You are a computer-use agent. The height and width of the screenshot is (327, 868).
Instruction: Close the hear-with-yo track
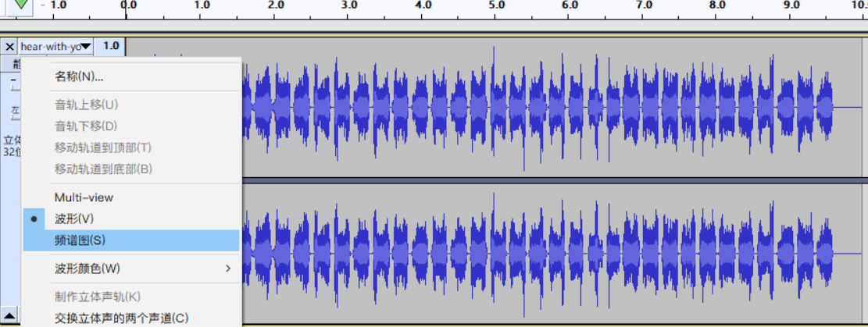coord(9,47)
